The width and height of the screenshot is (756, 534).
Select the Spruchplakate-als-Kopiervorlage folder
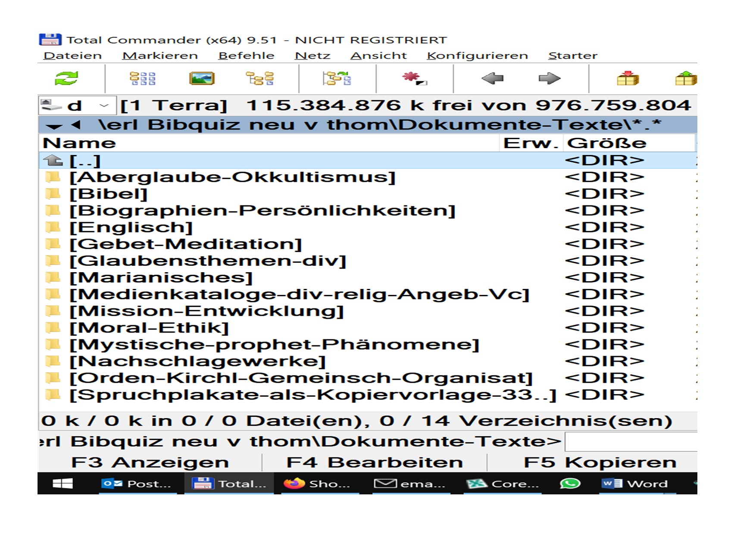[x=368, y=395]
